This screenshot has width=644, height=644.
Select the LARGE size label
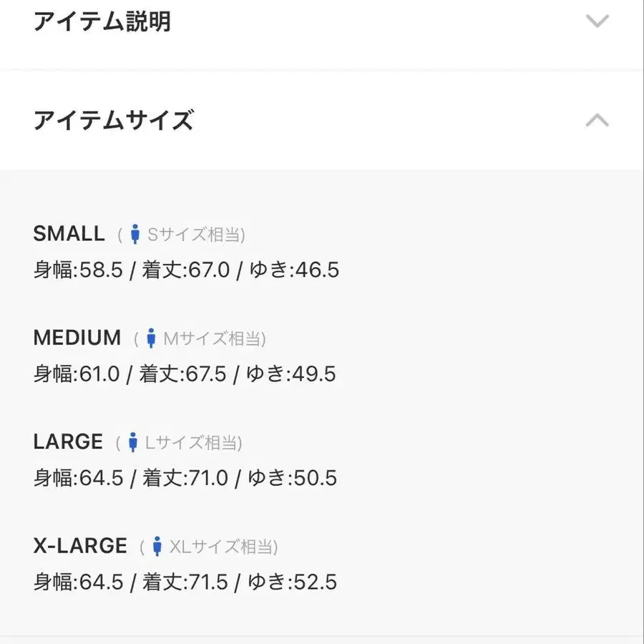point(68,442)
